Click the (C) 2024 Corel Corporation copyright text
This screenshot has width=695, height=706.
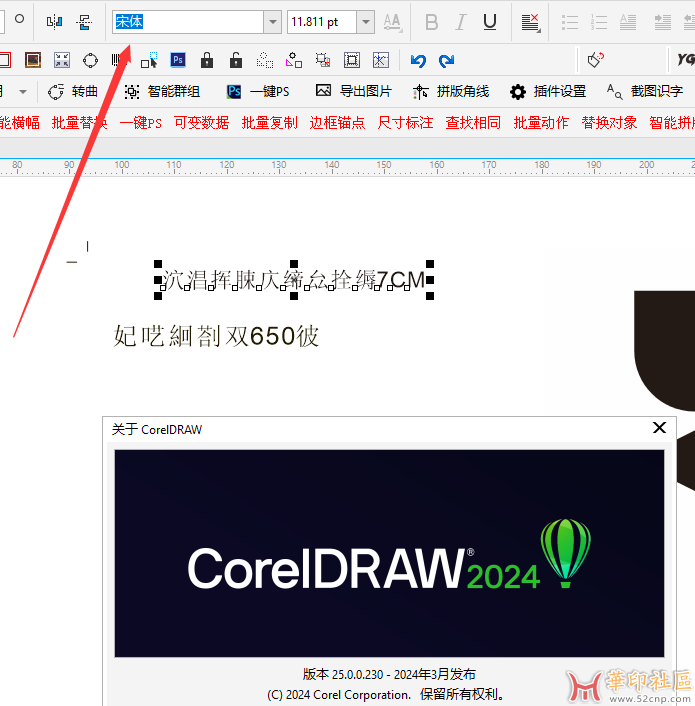[386, 695]
